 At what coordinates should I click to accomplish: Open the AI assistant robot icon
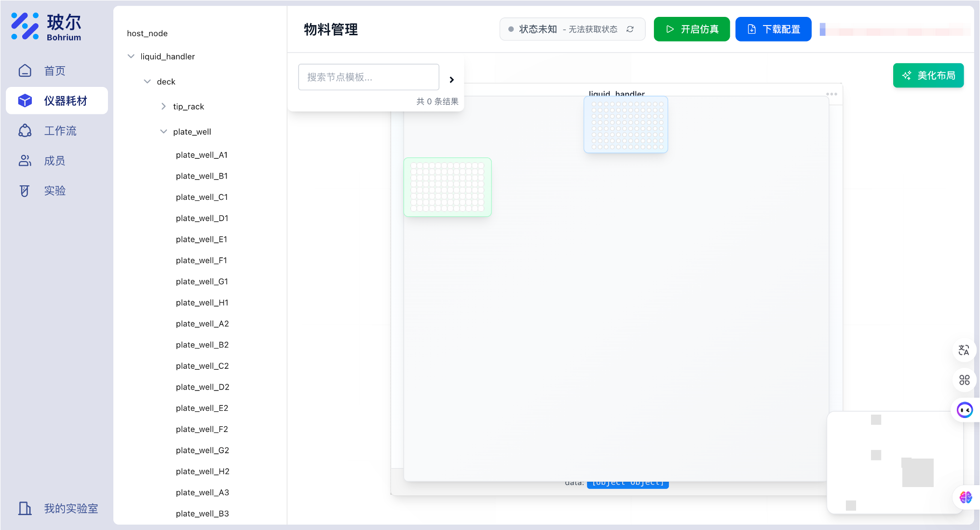(x=964, y=410)
